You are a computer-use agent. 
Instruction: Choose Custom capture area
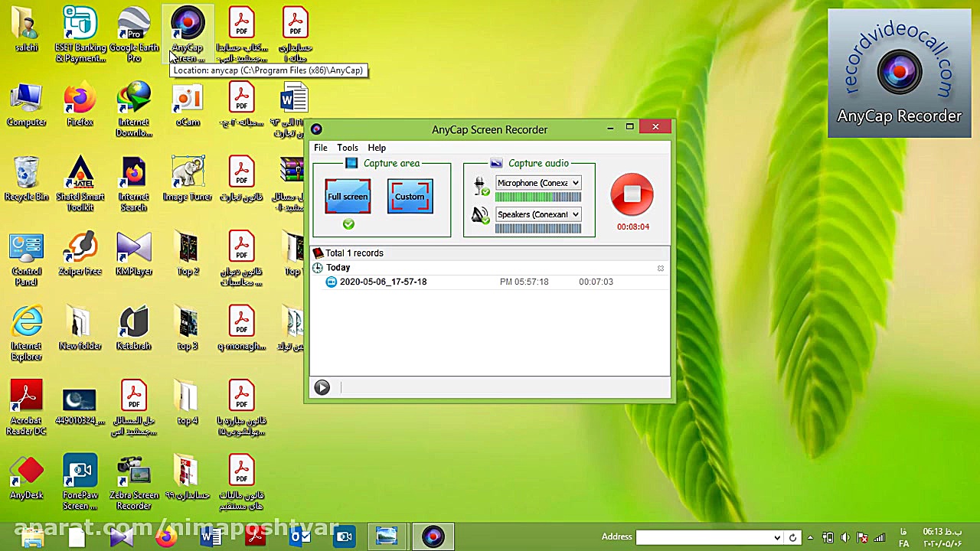[410, 197]
